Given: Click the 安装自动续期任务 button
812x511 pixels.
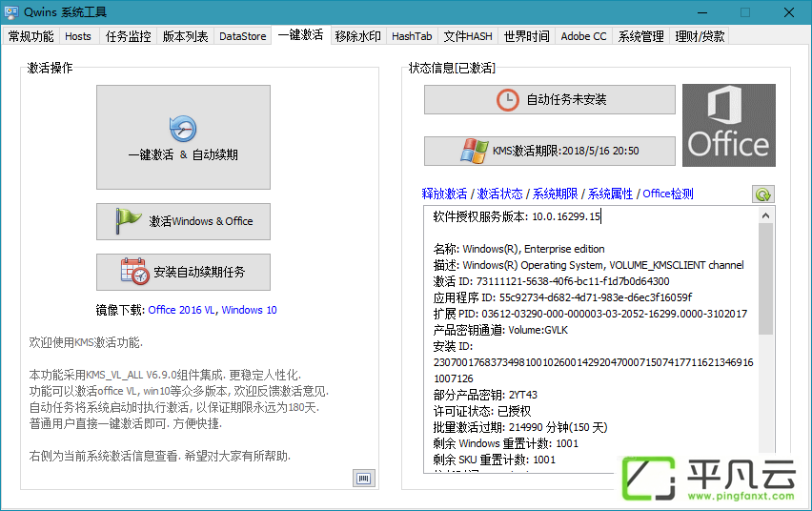Looking at the screenshot, I should click(x=183, y=272).
